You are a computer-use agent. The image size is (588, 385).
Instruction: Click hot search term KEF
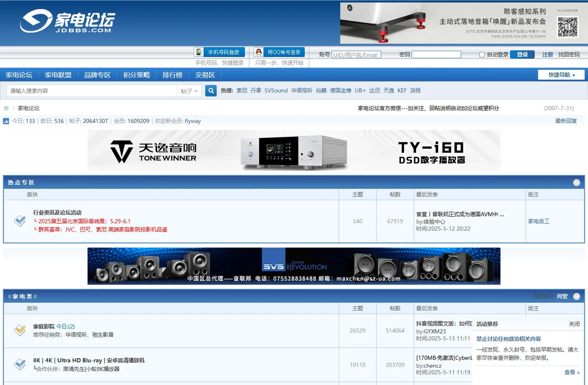click(402, 90)
